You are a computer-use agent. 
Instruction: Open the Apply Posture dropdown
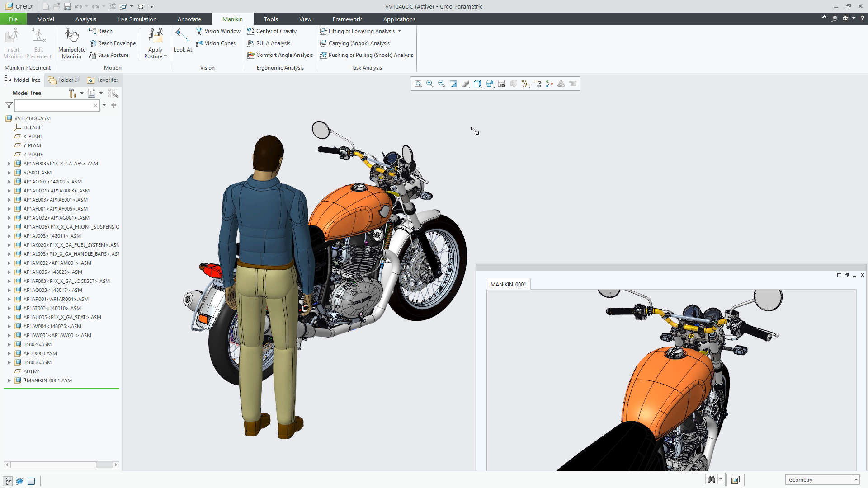pyautogui.click(x=156, y=43)
